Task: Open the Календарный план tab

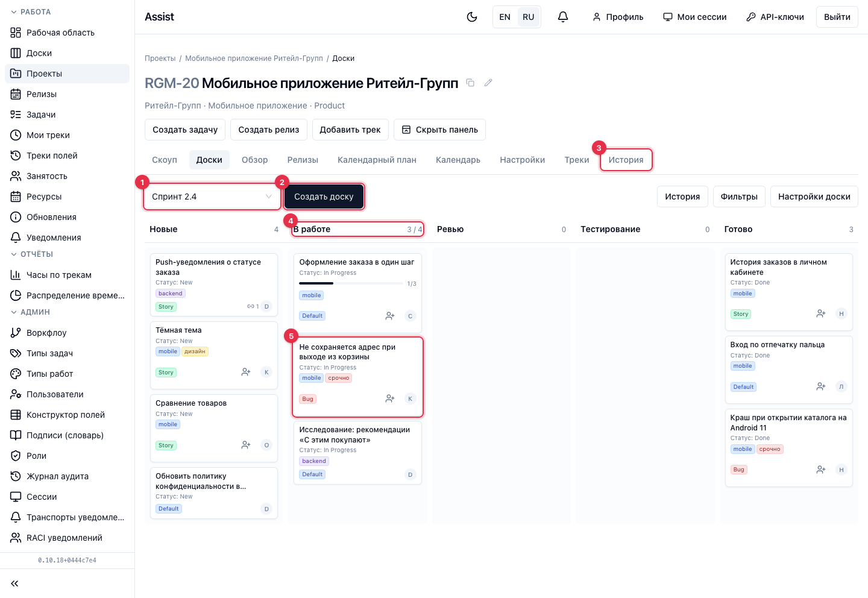Action: 377,160
